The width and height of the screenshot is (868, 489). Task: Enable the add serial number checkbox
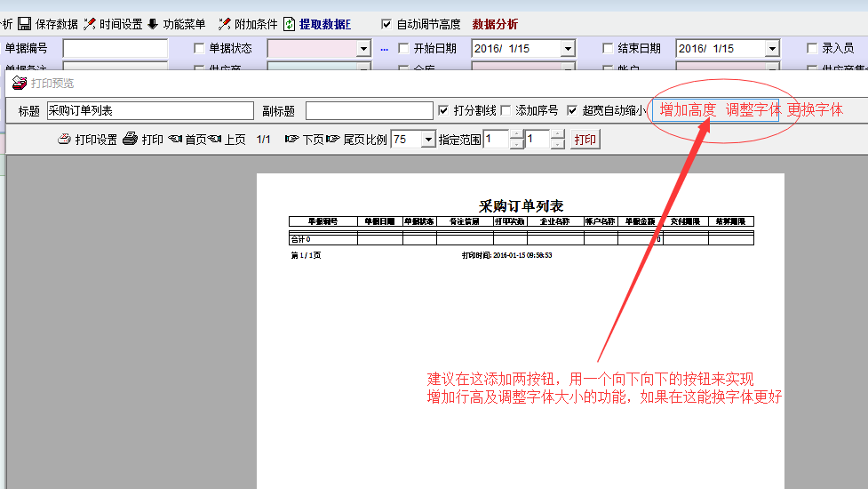point(506,111)
